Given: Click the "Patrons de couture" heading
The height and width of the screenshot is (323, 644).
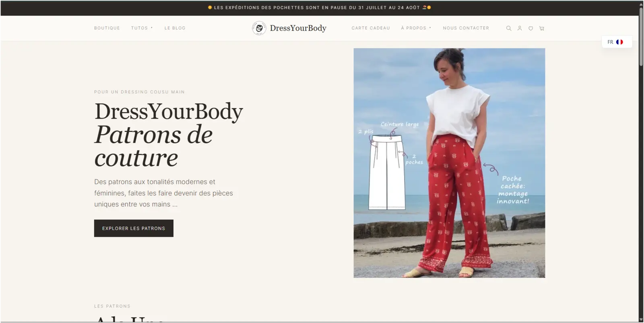Looking at the screenshot, I should pos(153,146).
